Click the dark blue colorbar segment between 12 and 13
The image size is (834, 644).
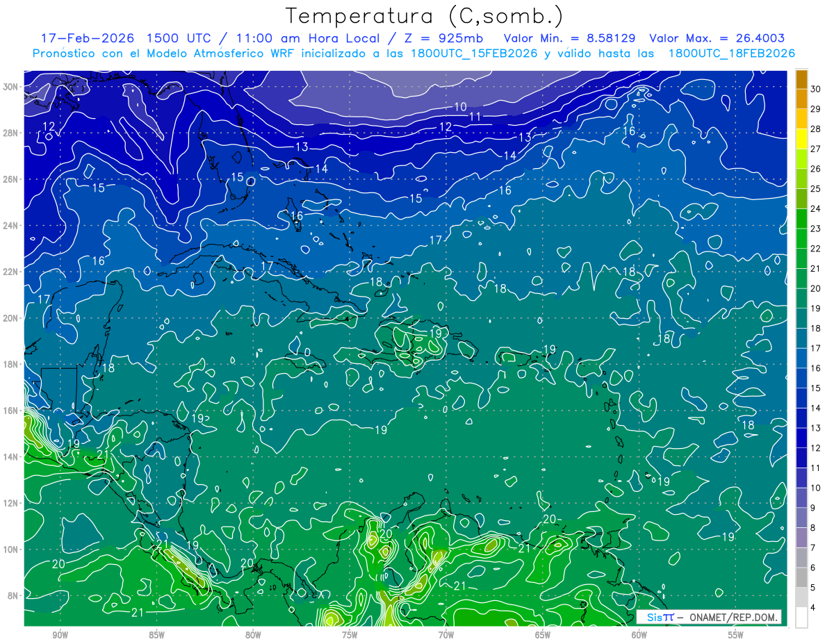click(801, 438)
